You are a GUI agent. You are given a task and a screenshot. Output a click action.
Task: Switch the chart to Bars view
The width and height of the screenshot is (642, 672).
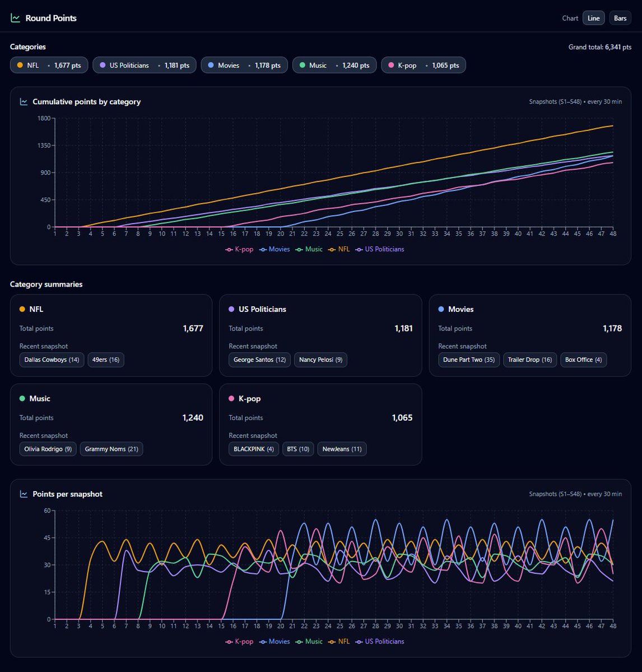point(620,18)
